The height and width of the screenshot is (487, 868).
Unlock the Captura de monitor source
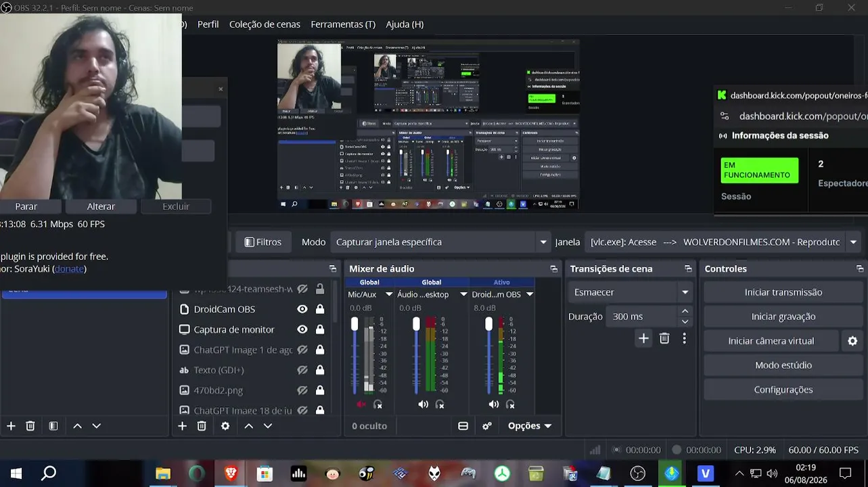pyautogui.click(x=320, y=329)
